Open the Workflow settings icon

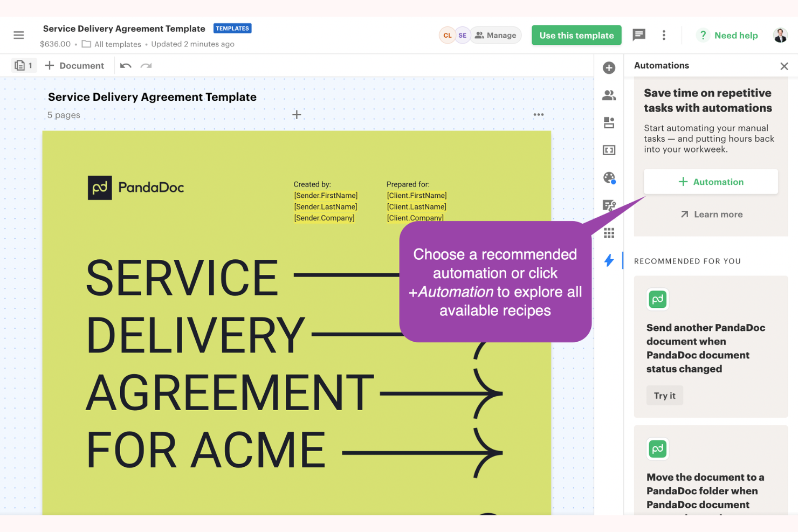tap(609, 205)
